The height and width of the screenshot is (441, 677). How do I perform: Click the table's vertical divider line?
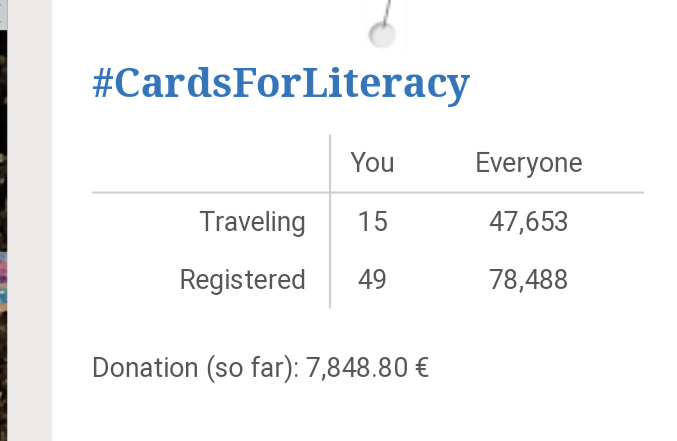[x=330, y=221]
